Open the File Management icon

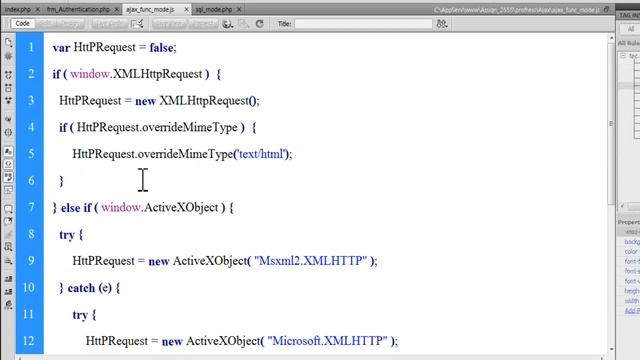(x=442, y=24)
